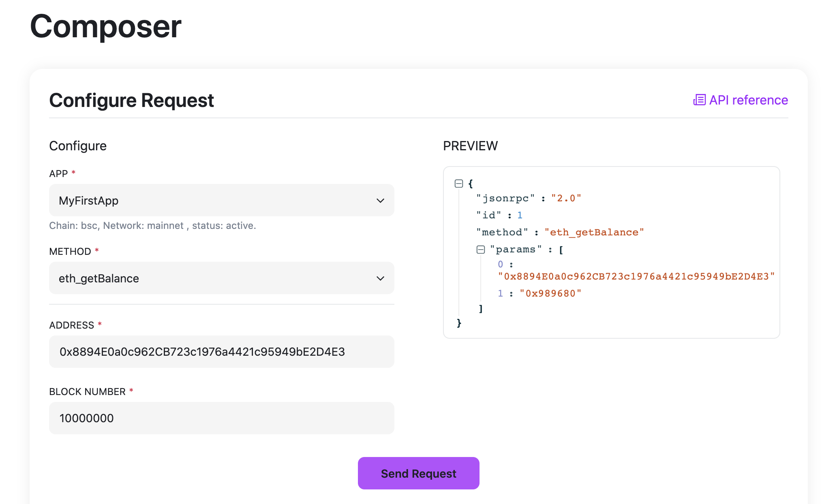
Task: Focus the ADDRESS input field
Action: click(221, 352)
